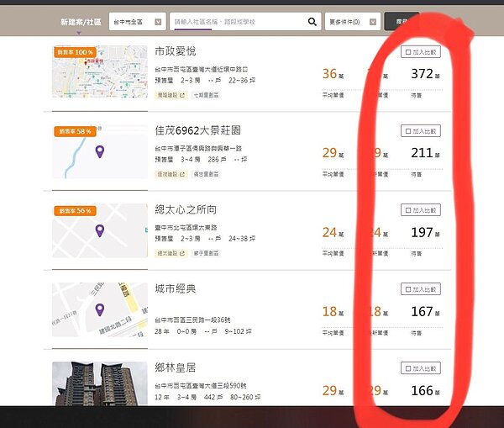The image size is (504, 428).
Task: Click the 銷售率 58% badge
Action: point(76,131)
